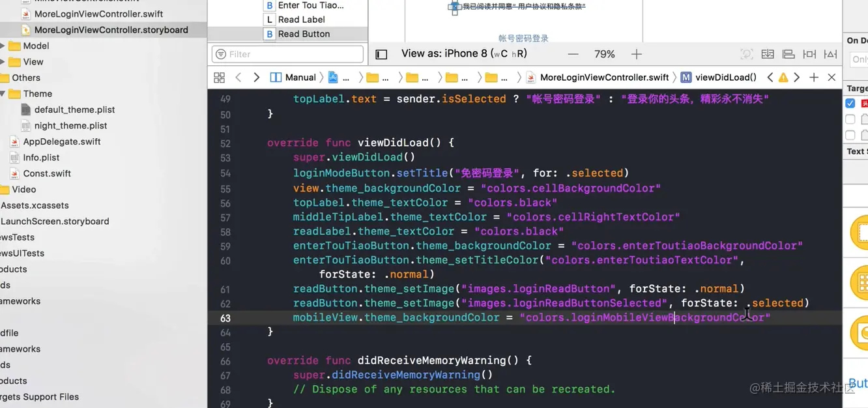Image resolution: width=868 pixels, height=408 pixels.
Task: Click "images.loginReadButtonSelected" string literal
Action: (565, 303)
